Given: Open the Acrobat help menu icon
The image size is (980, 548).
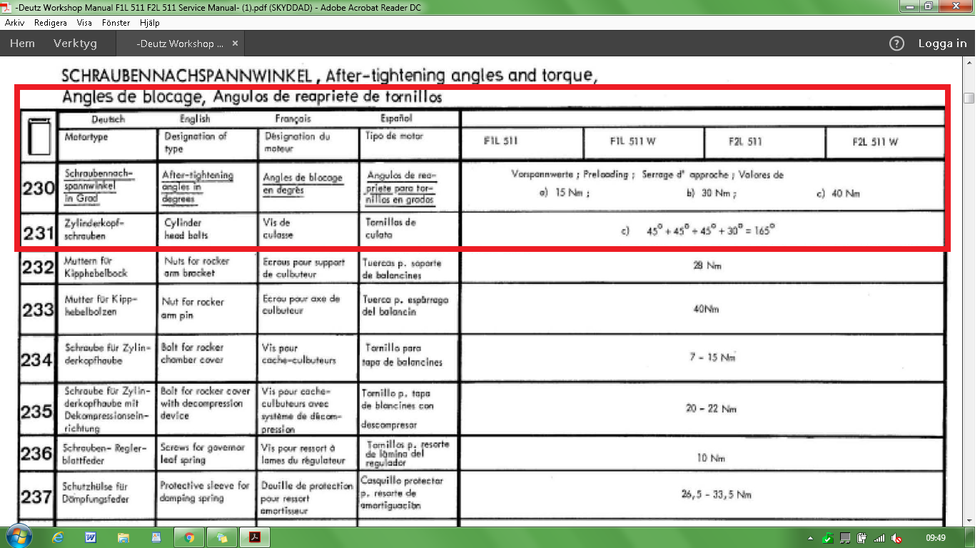Looking at the screenshot, I should [896, 44].
